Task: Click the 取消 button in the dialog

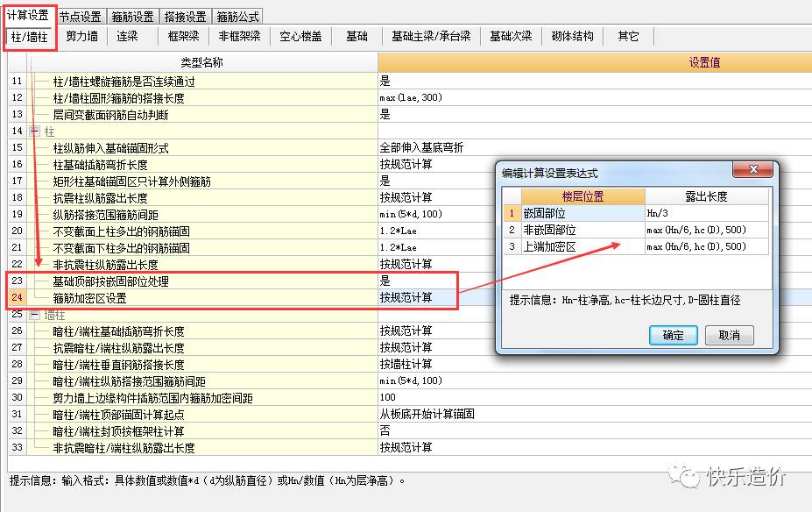Action: click(729, 335)
